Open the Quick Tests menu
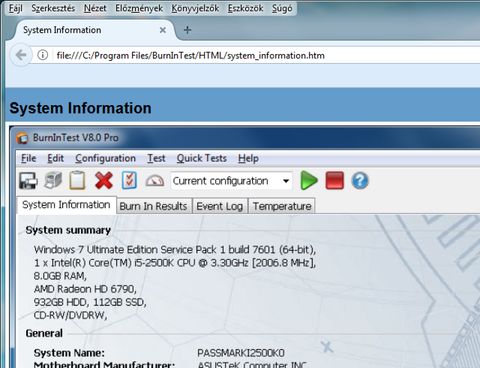The height and width of the screenshot is (368, 480). 202,158
